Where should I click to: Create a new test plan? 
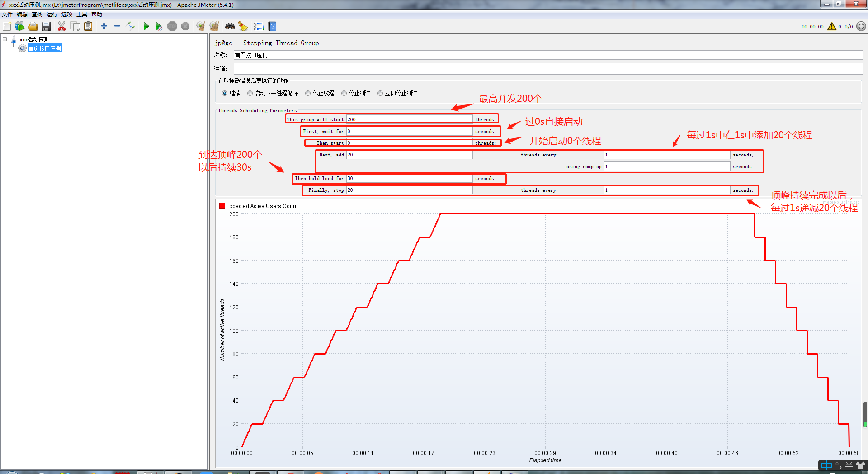[7, 26]
